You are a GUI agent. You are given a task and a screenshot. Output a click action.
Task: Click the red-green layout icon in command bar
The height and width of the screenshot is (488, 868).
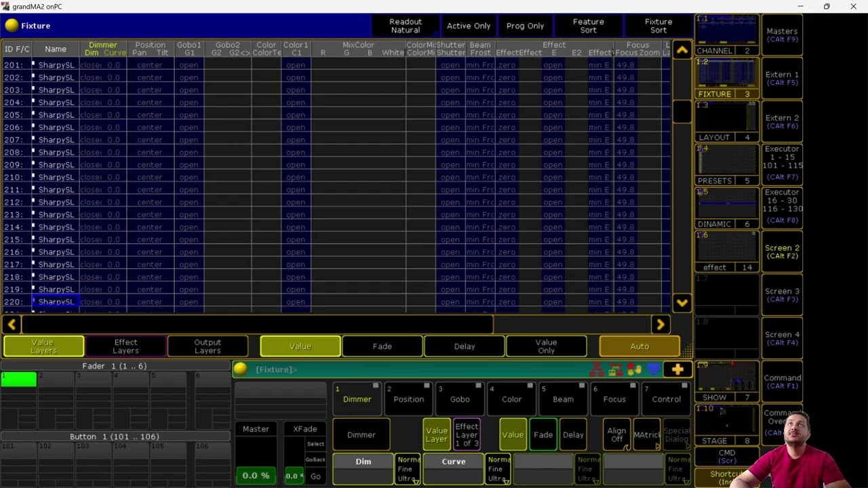point(616,370)
